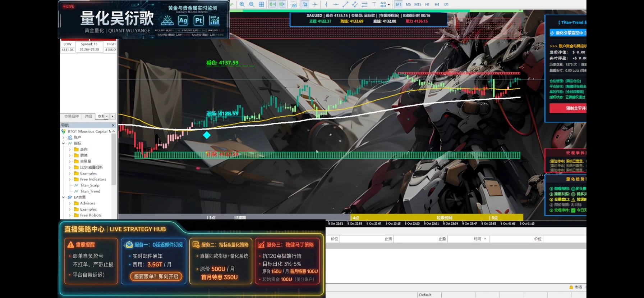644x298 pixels.
Task: Open the 交易品种 tab
Action: 72,116
